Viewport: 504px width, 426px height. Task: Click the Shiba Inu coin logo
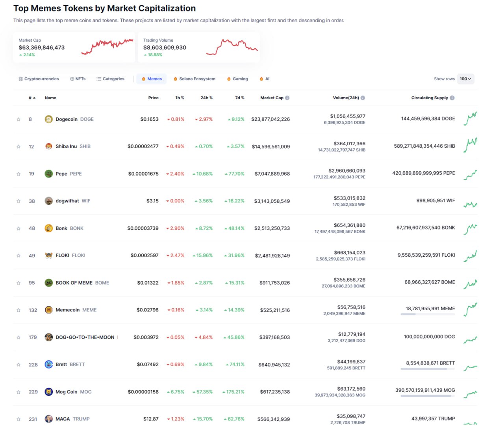point(48,146)
